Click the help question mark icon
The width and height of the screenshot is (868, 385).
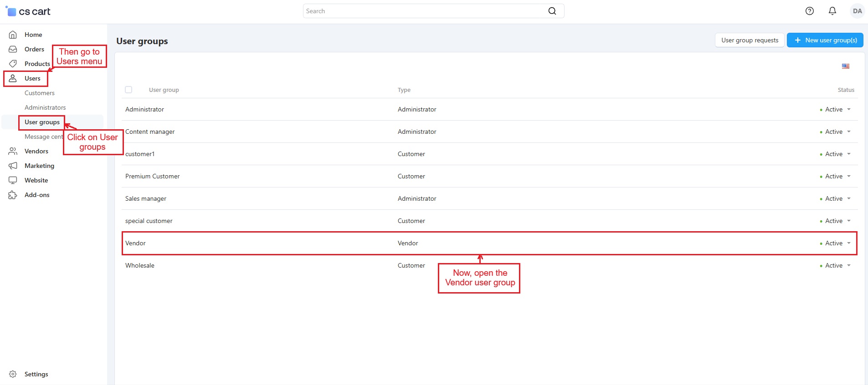809,11
